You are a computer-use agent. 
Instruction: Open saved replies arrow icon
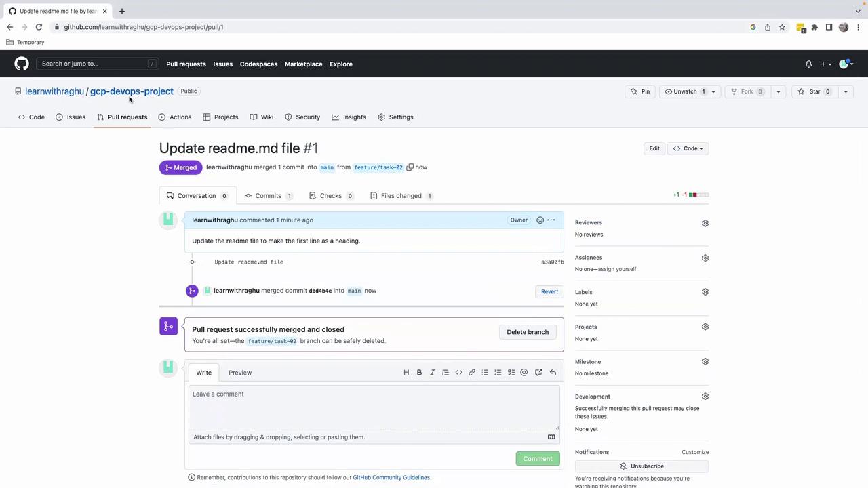pos(553,372)
